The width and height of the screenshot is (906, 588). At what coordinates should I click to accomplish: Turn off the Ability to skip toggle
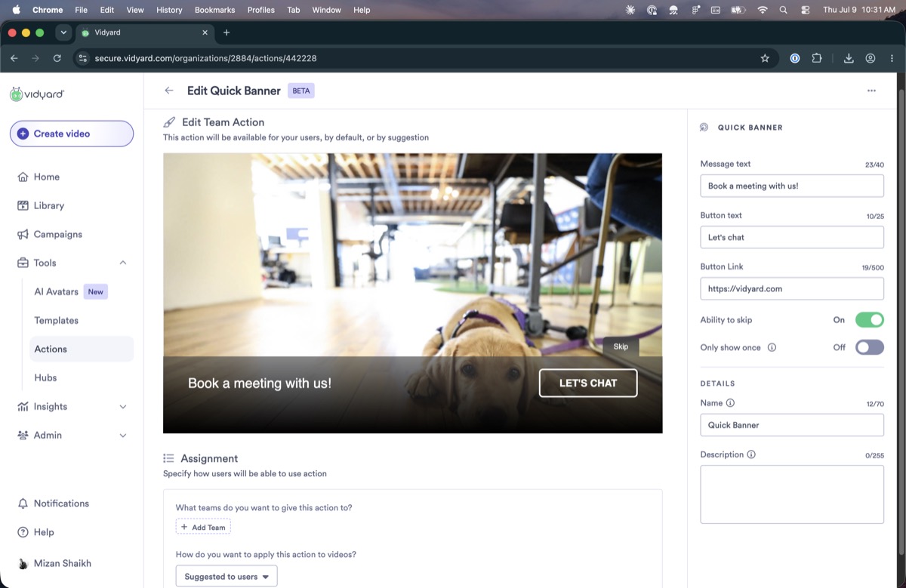[x=869, y=320]
